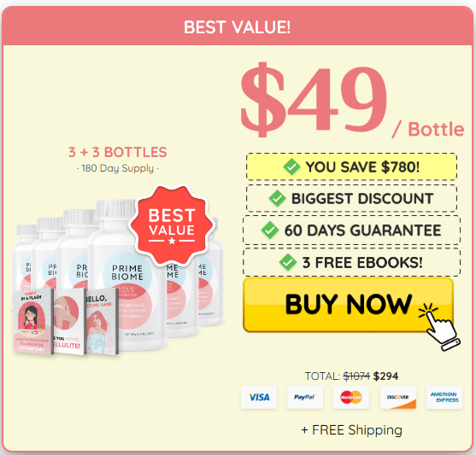Select the Visa payment icon
476x455 pixels.
[259, 397]
